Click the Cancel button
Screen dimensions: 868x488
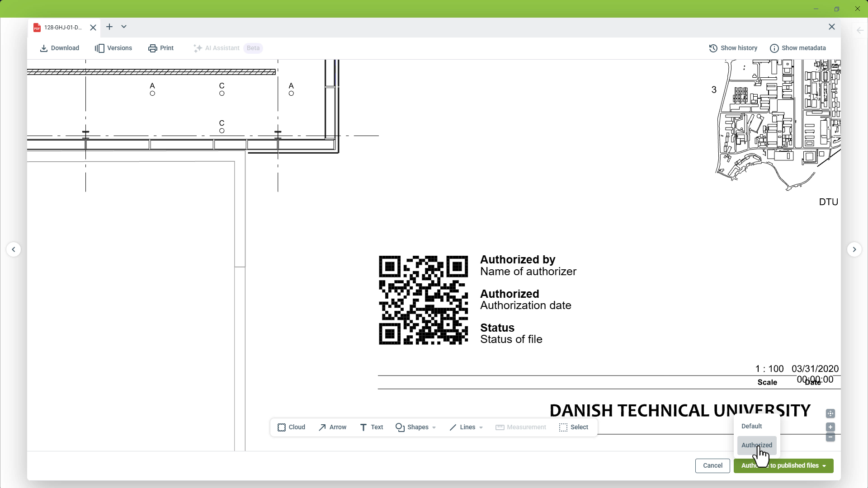[712, 465]
